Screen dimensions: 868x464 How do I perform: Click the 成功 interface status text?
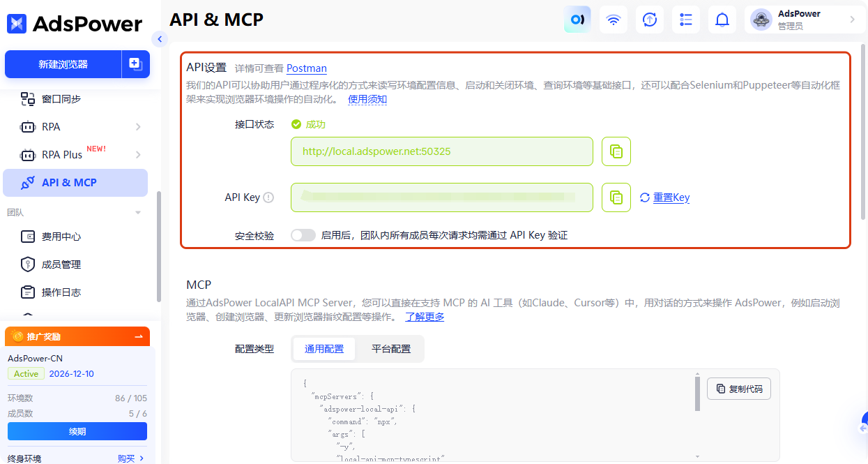pos(315,124)
